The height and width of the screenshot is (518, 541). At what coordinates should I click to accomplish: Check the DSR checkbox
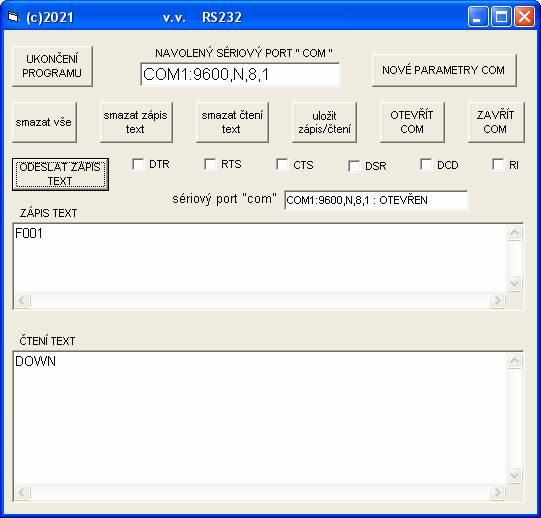tap(354, 166)
